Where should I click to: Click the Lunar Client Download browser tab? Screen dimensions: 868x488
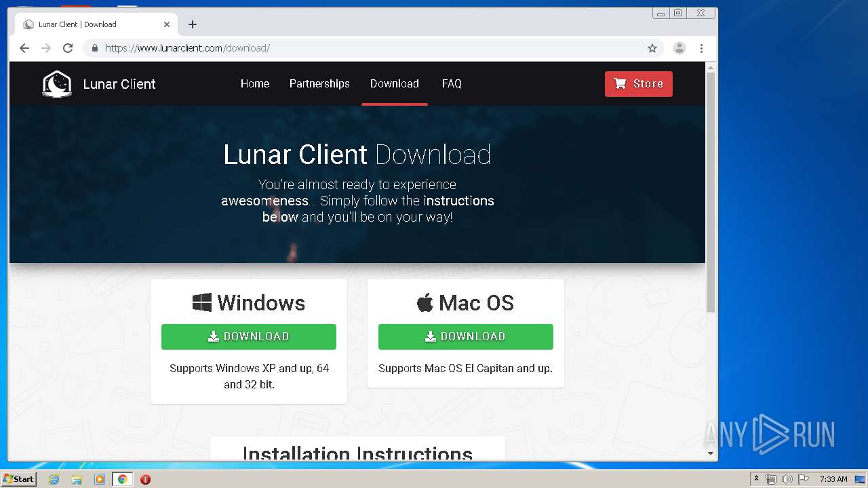(95, 24)
